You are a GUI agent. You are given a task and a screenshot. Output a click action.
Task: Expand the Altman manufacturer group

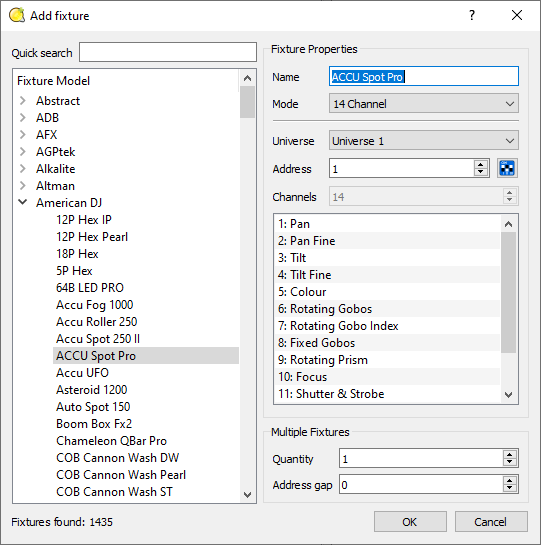coord(23,186)
